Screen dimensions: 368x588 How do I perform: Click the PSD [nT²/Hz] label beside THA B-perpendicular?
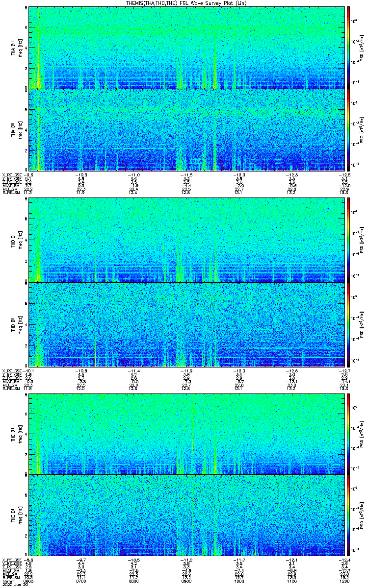pyautogui.click(x=362, y=48)
